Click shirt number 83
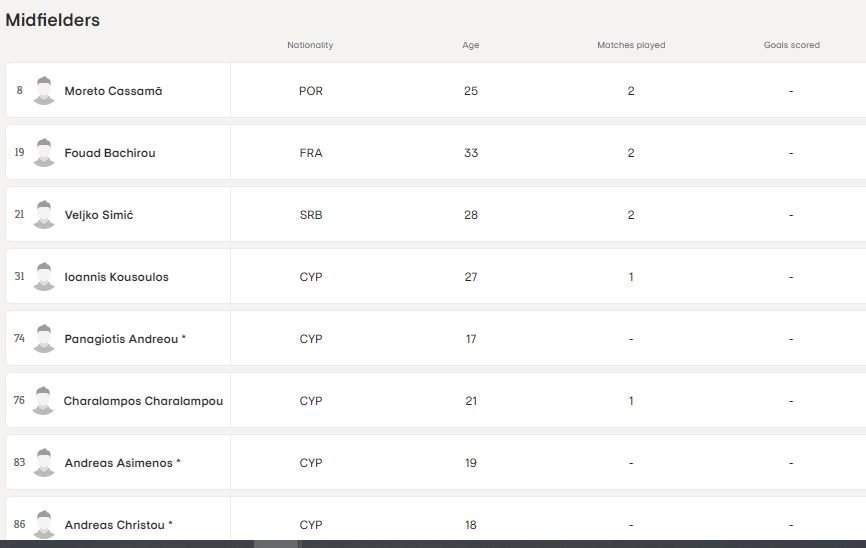The height and width of the screenshot is (548, 866). (x=19, y=462)
